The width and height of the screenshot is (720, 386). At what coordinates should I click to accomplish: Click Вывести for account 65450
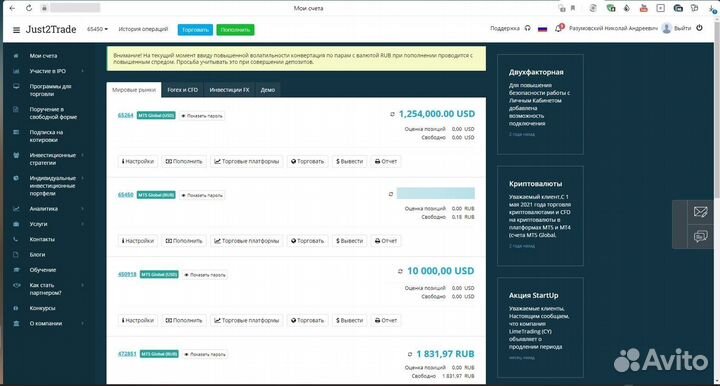tap(349, 241)
